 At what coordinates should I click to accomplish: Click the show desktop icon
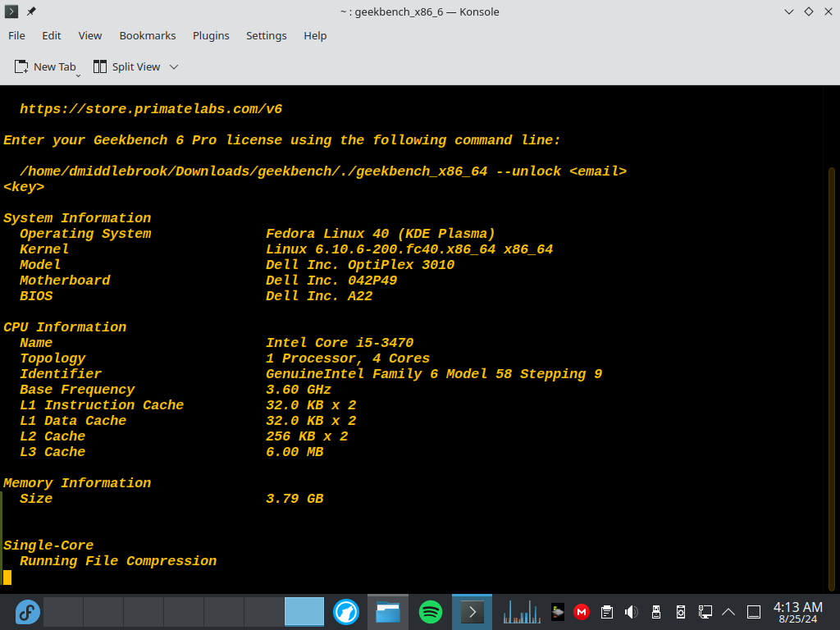754,612
